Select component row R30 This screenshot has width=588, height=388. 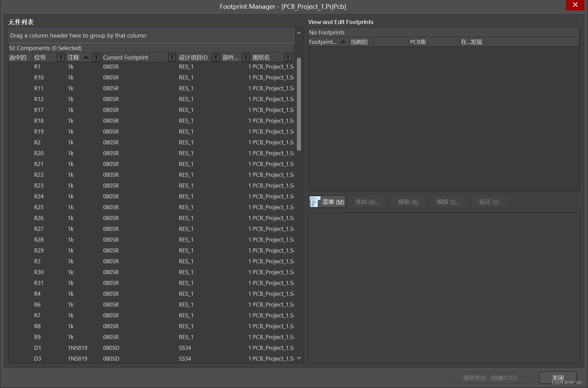point(151,272)
